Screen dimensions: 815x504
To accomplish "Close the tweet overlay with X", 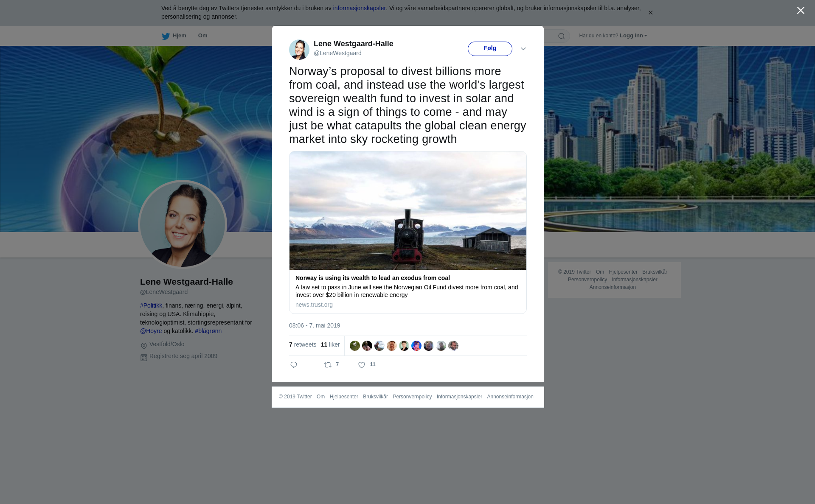I will 801,11.
